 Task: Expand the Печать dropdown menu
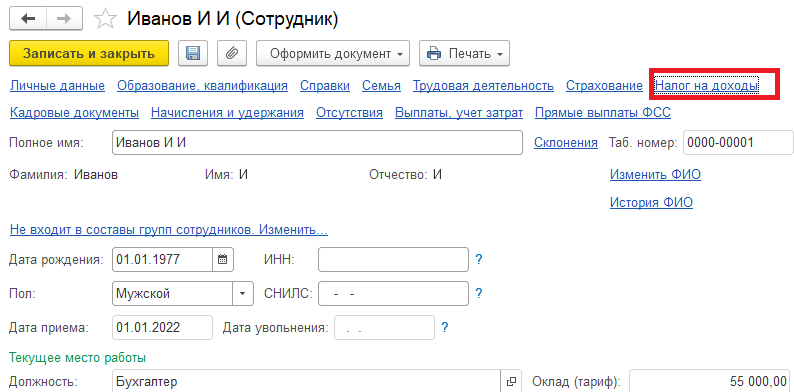point(464,54)
